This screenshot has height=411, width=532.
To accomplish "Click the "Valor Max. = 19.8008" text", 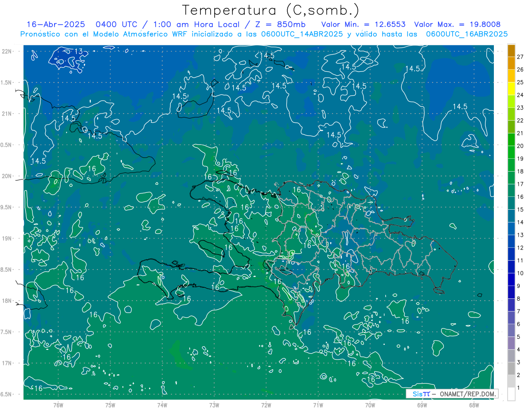I will 457,24.
